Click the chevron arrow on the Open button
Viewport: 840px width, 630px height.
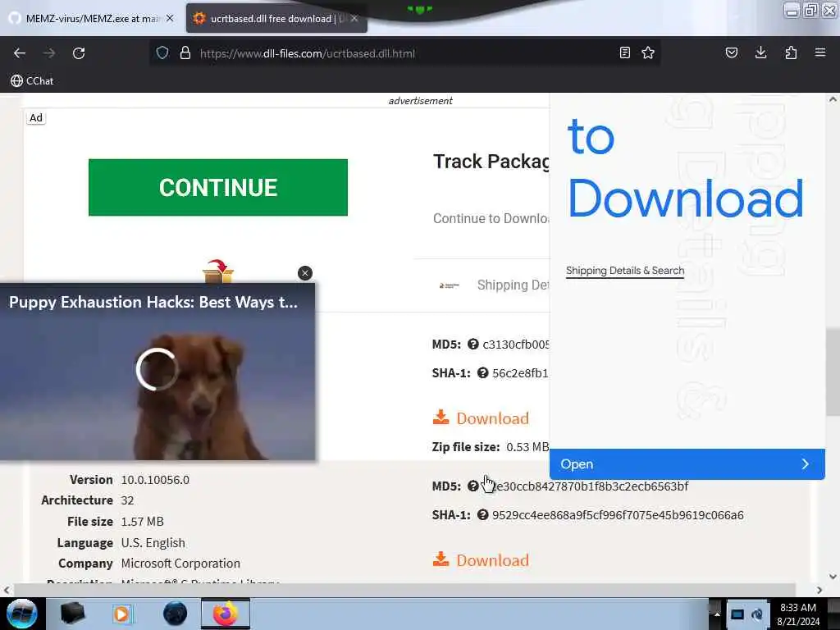[805, 464]
